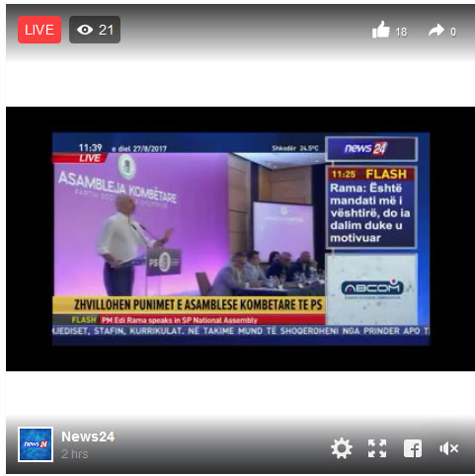Screen dimensions: 475x476
Task: Click the ABCOM advertisement banner
Action: (x=372, y=289)
